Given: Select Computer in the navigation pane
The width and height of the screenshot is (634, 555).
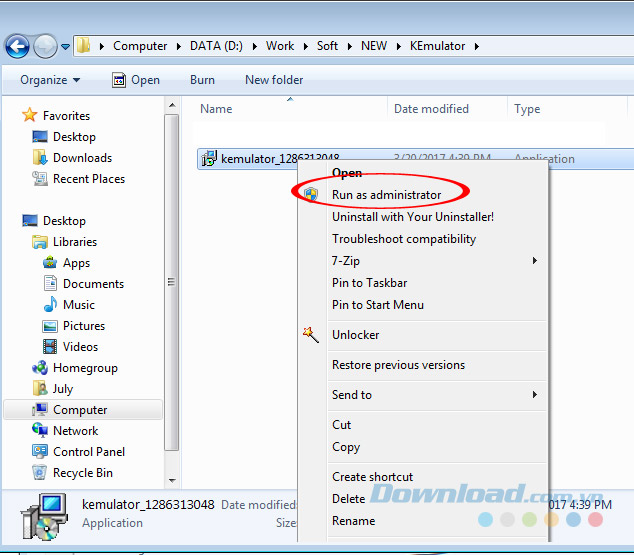Looking at the screenshot, I should pyautogui.click(x=83, y=409).
